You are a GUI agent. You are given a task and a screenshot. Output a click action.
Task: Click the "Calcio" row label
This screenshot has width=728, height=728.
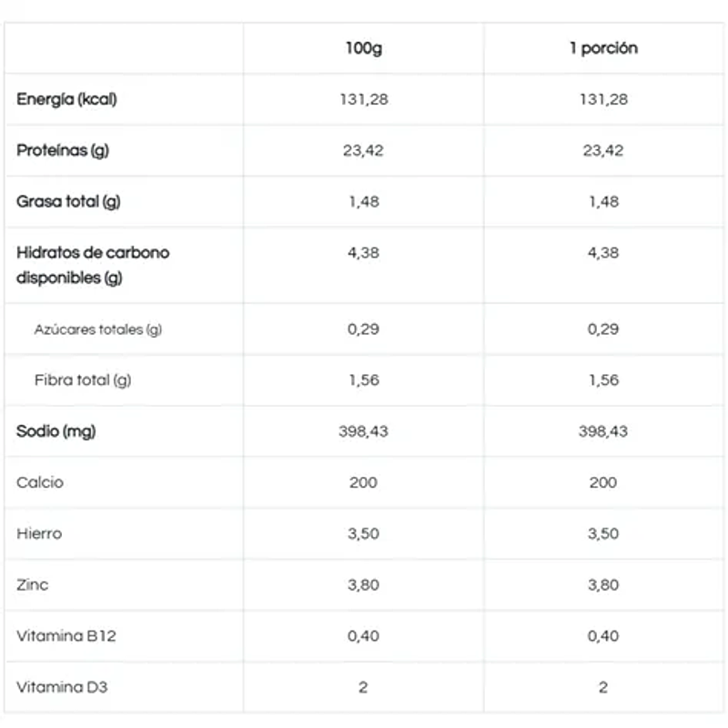tap(40, 482)
